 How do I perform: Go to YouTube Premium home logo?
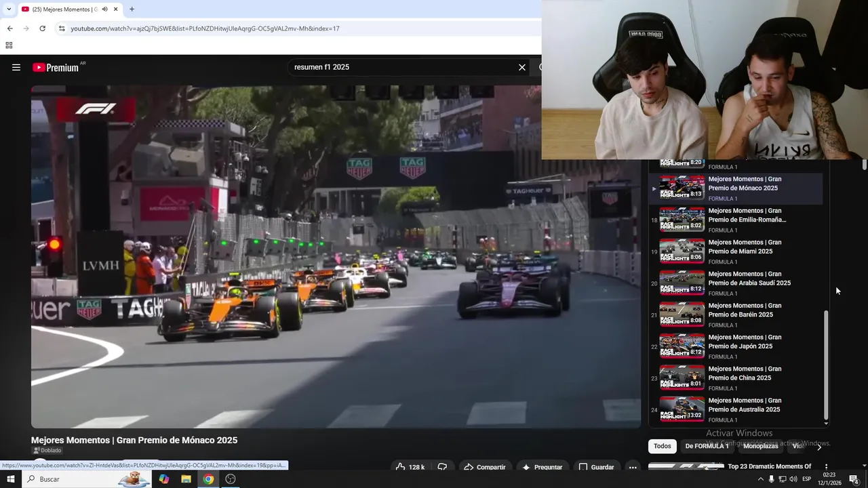point(56,67)
